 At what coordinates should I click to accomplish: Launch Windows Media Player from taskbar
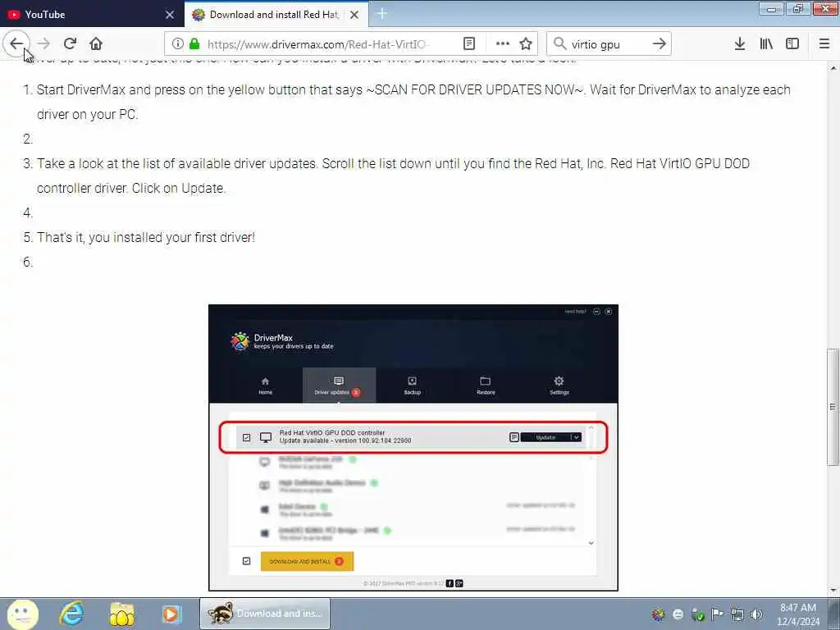click(x=172, y=614)
